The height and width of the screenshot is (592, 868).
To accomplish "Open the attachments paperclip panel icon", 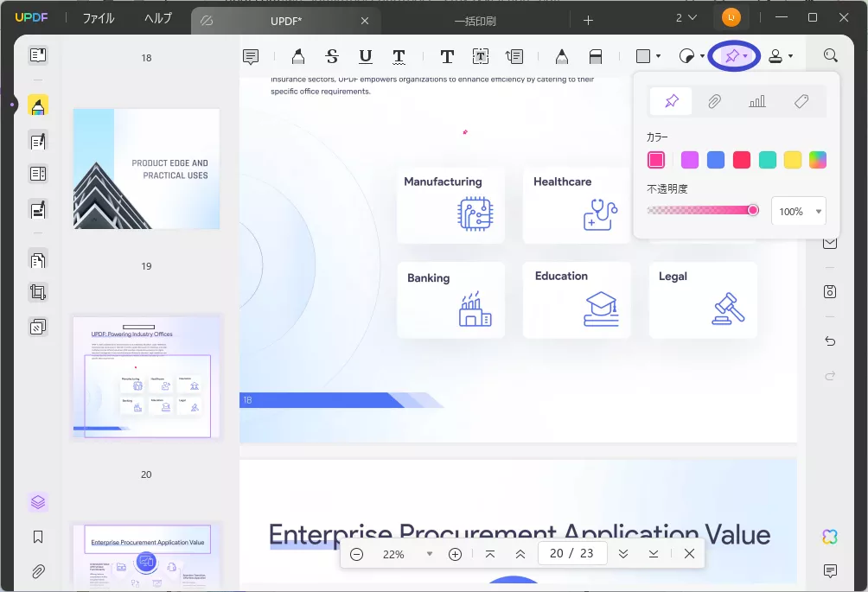I will click(x=38, y=571).
